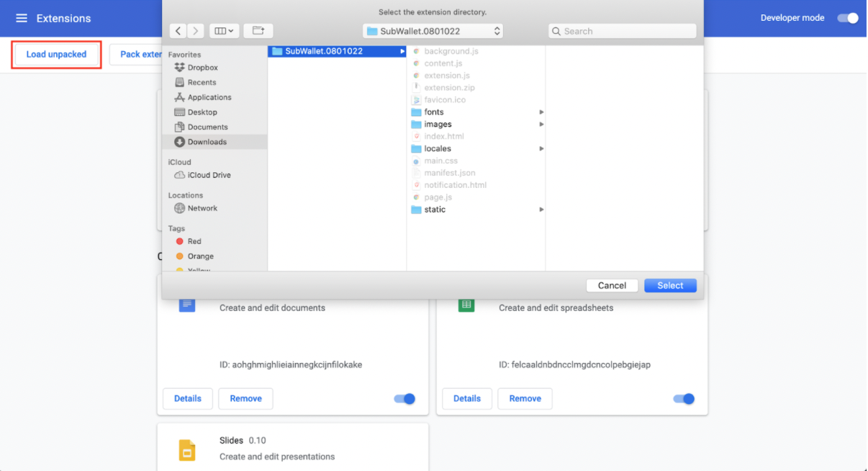Image resolution: width=868 pixels, height=471 pixels.
Task: Toggle Developer mode switch
Action: point(848,18)
